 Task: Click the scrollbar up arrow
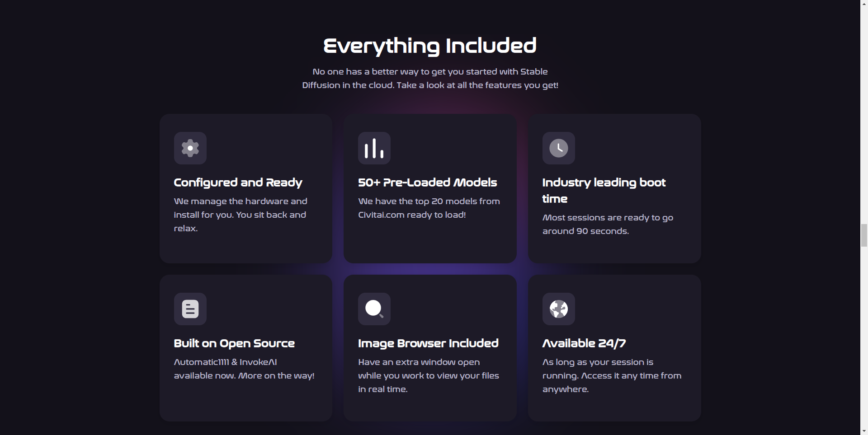tap(864, 4)
